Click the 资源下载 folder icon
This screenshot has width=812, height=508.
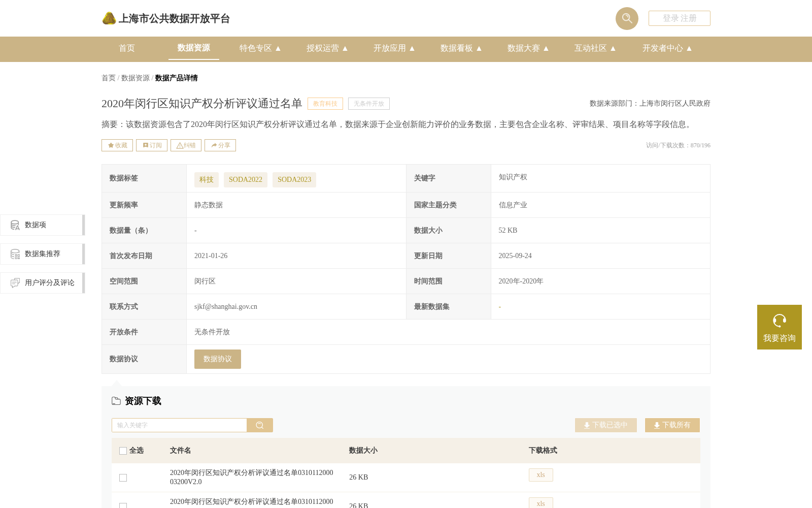pyautogui.click(x=116, y=401)
